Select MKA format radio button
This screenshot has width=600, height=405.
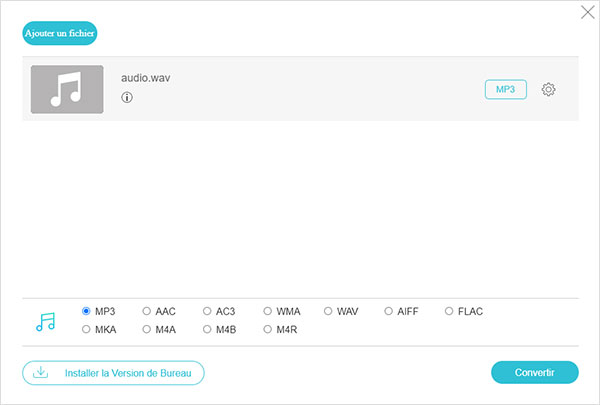point(87,329)
